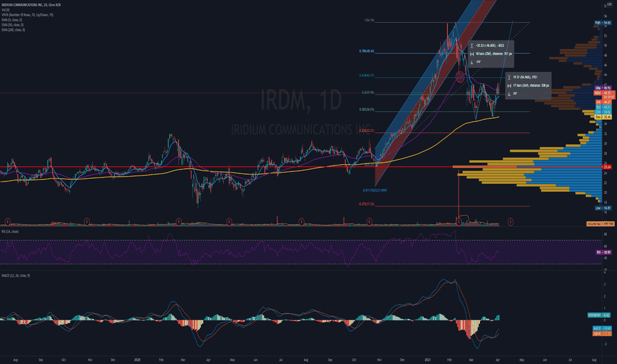Click the price-range icon in the upper measurement box

pos(472,46)
